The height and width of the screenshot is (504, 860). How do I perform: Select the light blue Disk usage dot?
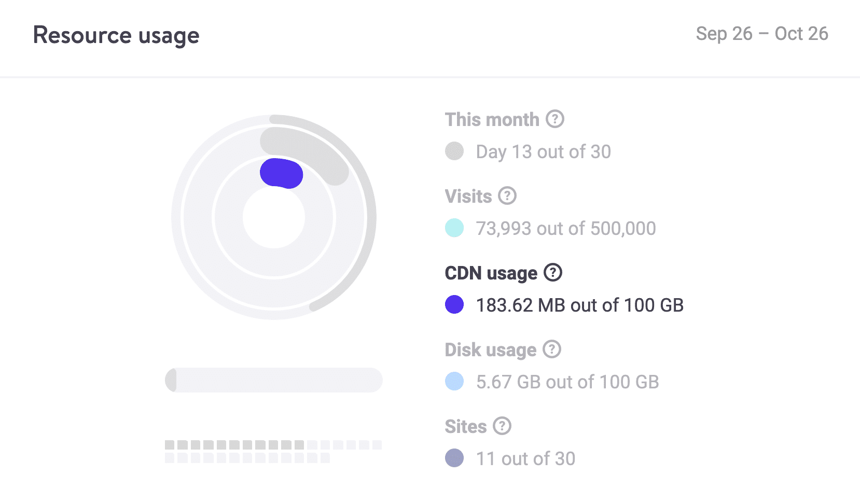coord(454,381)
